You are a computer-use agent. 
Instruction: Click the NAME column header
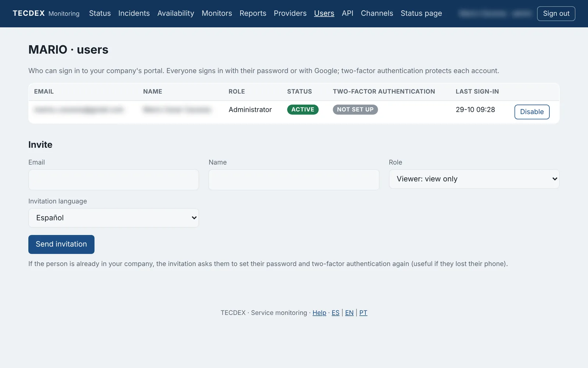[x=153, y=92]
